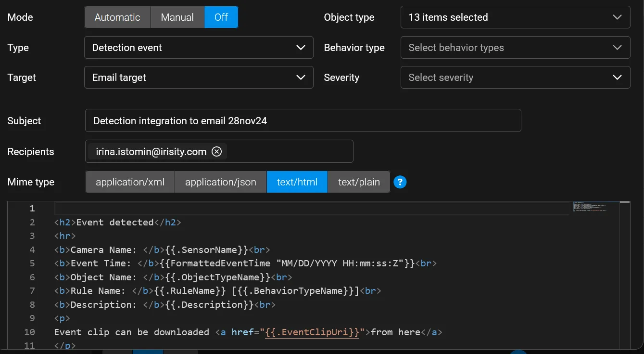This screenshot has height=354, width=644.
Task: Click the {{.ObjectTypeName}} template variable
Action: point(218,277)
